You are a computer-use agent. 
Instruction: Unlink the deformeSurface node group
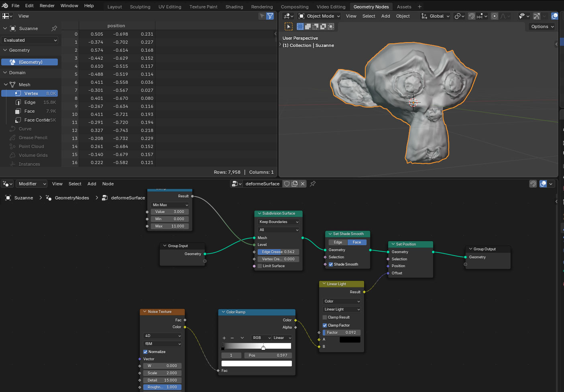click(303, 184)
